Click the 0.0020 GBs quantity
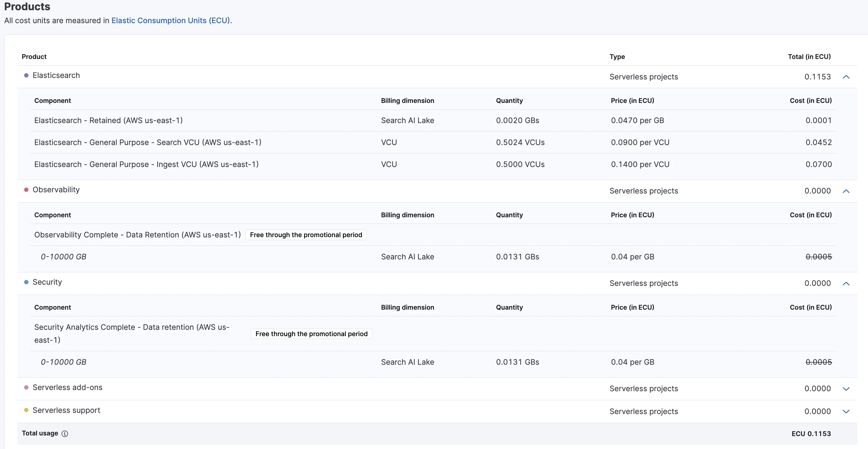The height and width of the screenshot is (449, 868). click(518, 120)
